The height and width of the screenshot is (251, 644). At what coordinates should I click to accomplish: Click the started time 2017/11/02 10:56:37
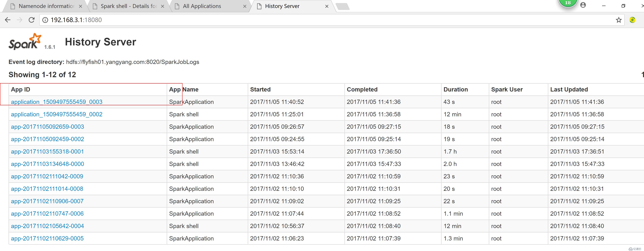[277, 226]
